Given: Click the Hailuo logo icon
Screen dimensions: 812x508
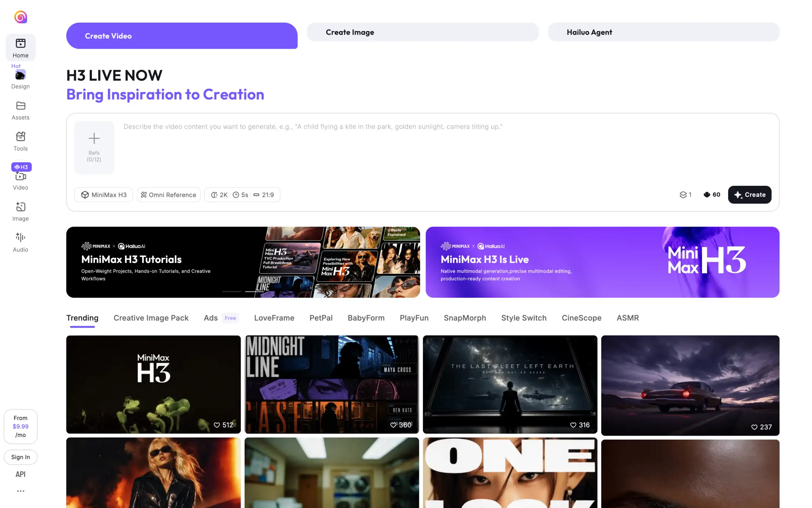Looking at the screenshot, I should point(21,17).
